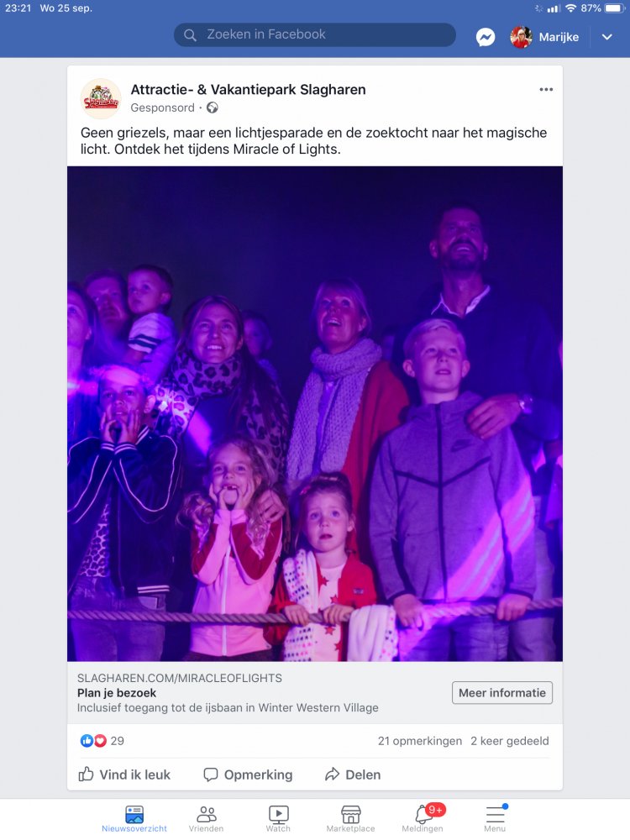Open the Marketplace tab
This screenshot has height=840, width=630.
coord(351,818)
